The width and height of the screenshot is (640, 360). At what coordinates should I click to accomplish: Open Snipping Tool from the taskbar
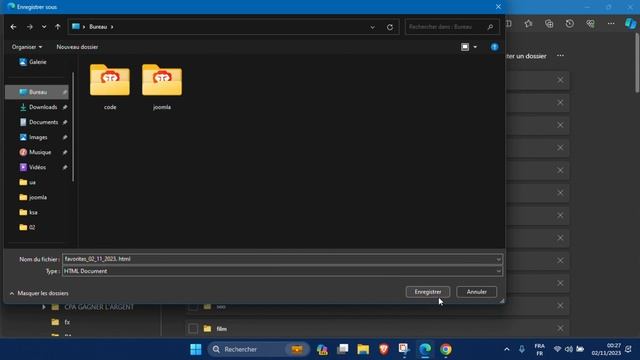click(x=404, y=349)
